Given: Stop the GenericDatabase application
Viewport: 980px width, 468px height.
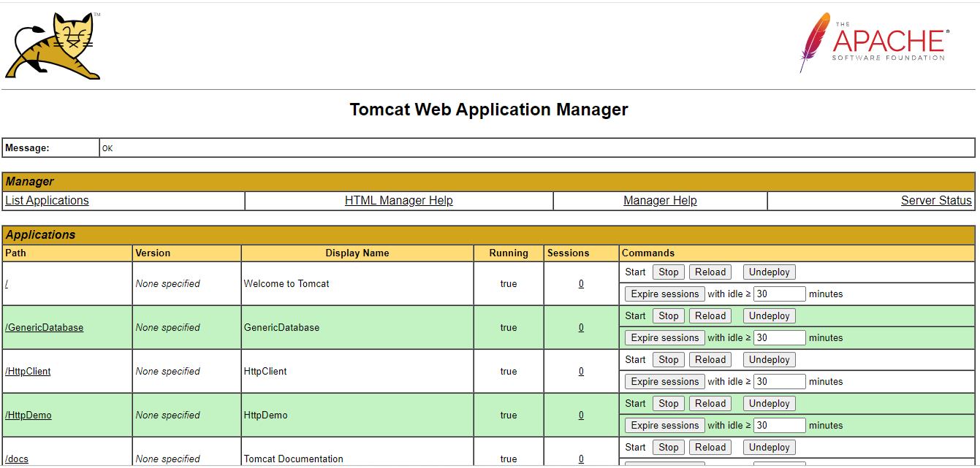Looking at the screenshot, I should pos(669,316).
